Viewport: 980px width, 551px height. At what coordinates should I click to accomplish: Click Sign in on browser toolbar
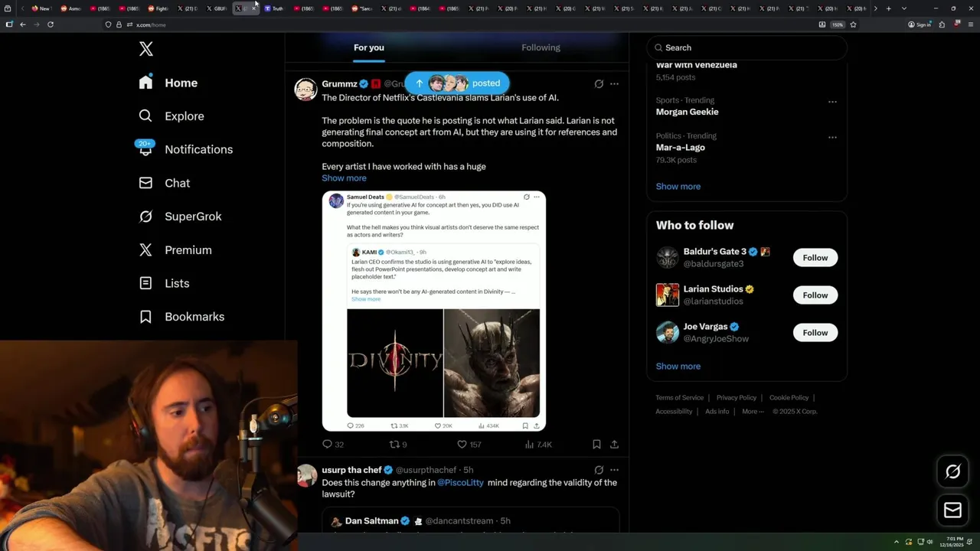[x=920, y=24]
